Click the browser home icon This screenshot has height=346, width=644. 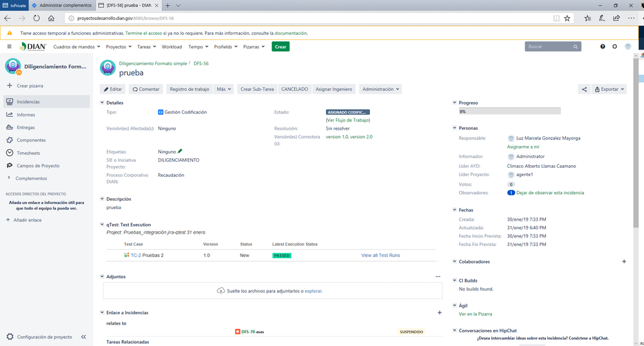tap(51, 18)
